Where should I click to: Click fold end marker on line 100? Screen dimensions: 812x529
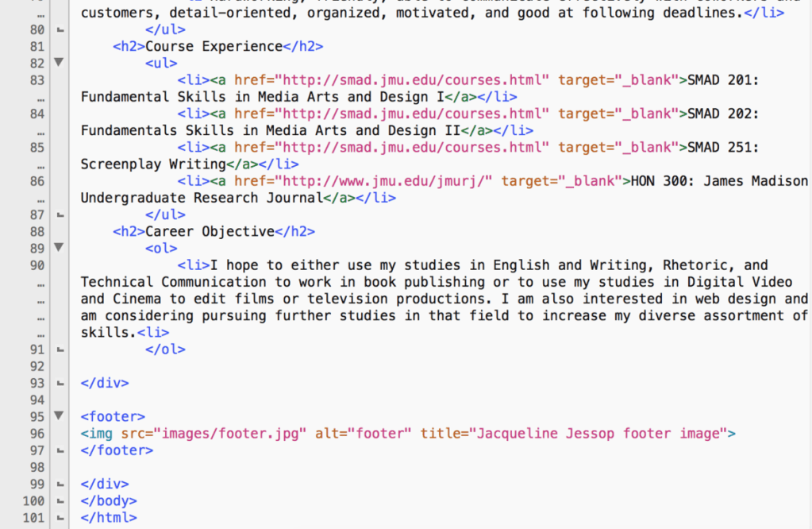coord(59,500)
